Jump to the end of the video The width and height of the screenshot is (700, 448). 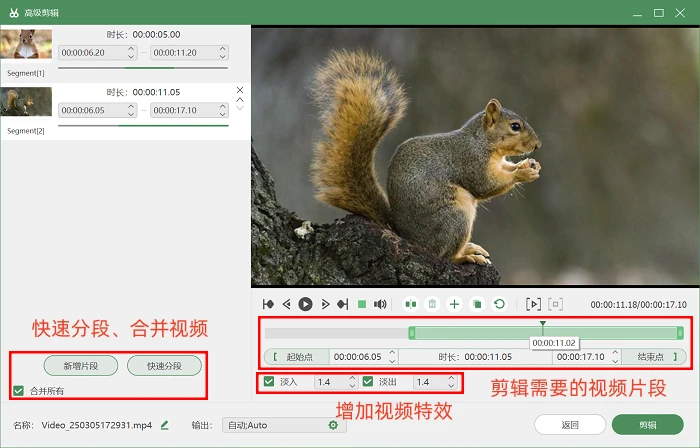[x=342, y=304]
